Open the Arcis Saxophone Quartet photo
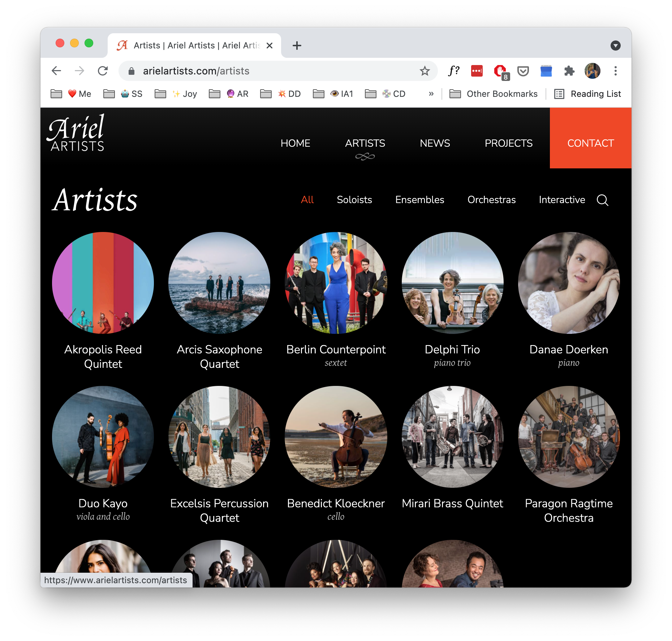This screenshot has height=641, width=672. click(x=219, y=283)
